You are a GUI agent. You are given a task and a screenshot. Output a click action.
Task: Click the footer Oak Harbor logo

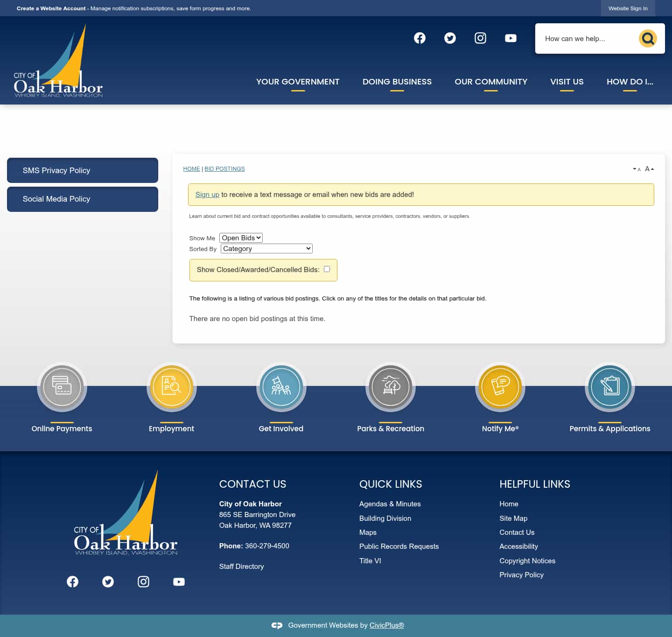126,512
